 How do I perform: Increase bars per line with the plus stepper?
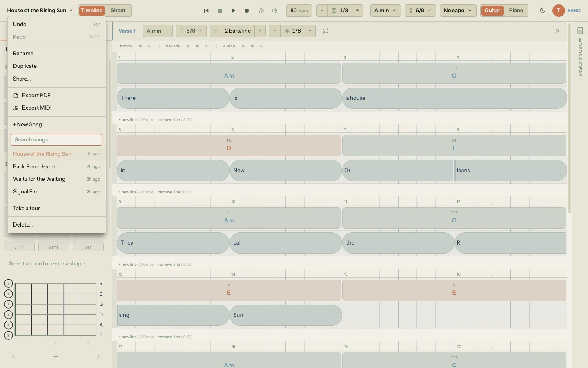pyautogui.click(x=260, y=31)
